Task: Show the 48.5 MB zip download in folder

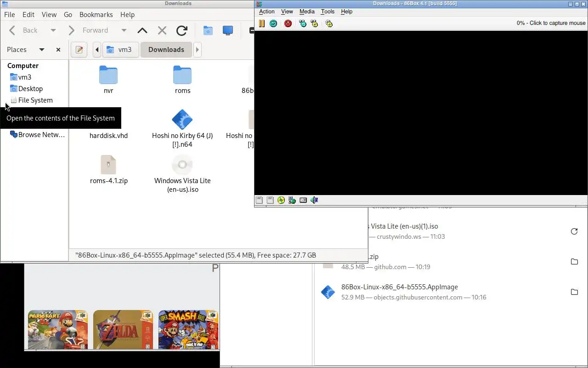Action: [574, 262]
